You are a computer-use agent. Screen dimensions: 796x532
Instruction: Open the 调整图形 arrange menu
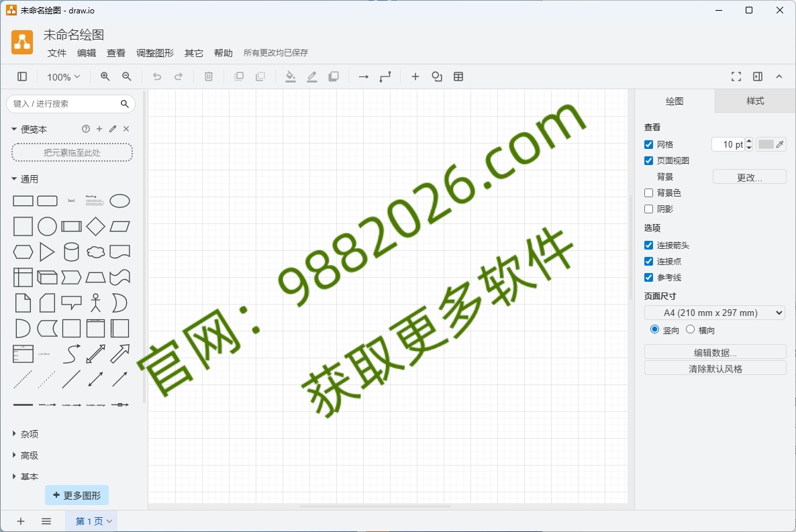(155, 53)
